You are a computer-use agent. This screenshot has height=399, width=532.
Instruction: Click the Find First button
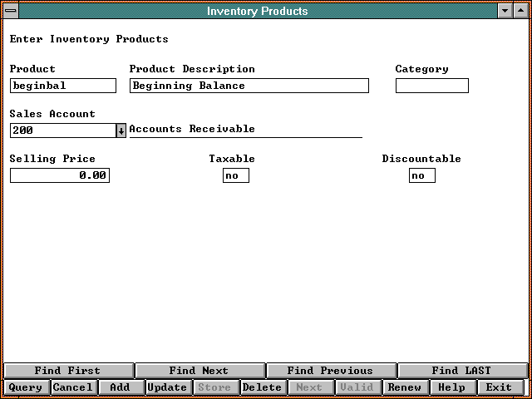68,371
